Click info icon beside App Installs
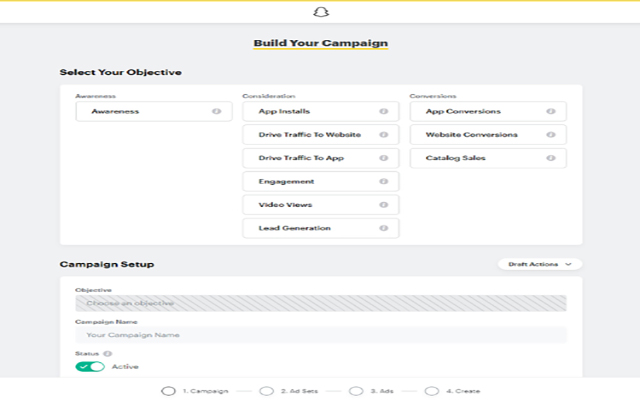This screenshot has height=400, width=640. tap(383, 112)
